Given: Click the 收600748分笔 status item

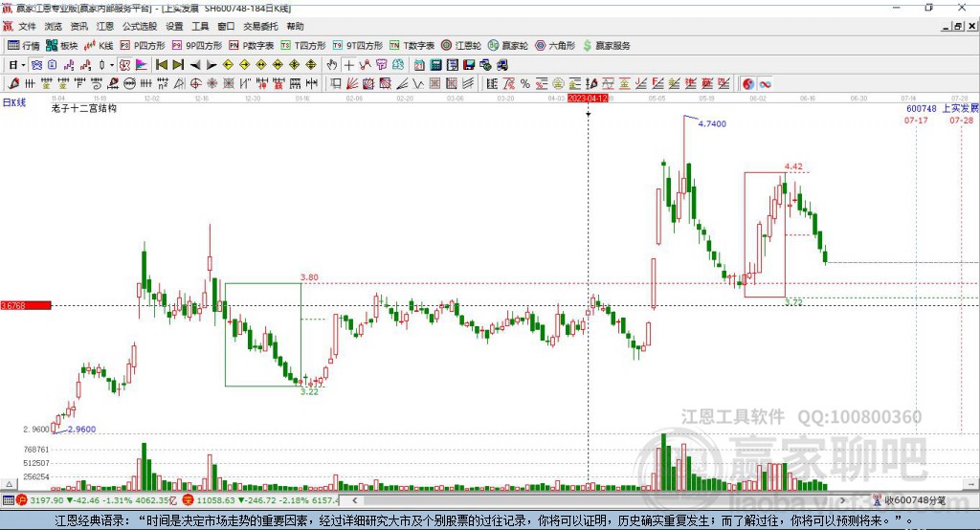Looking at the screenshot, I should [x=909, y=500].
